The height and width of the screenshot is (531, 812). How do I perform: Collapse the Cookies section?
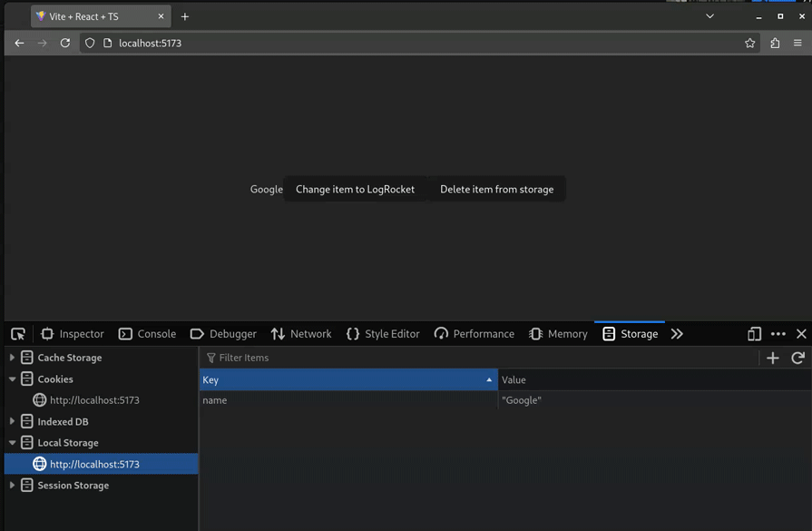[13, 379]
